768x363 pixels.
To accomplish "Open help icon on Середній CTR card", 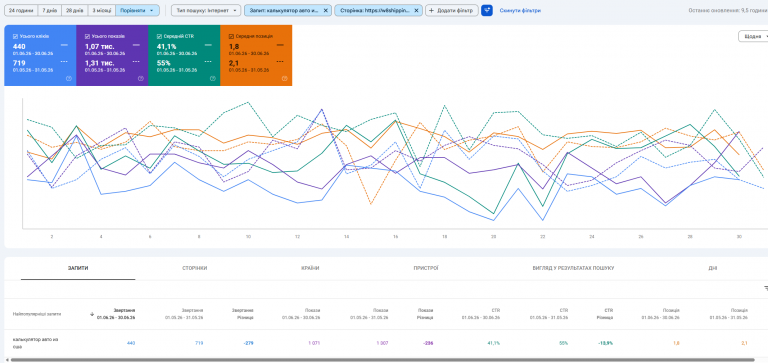I will tap(213, 78).
